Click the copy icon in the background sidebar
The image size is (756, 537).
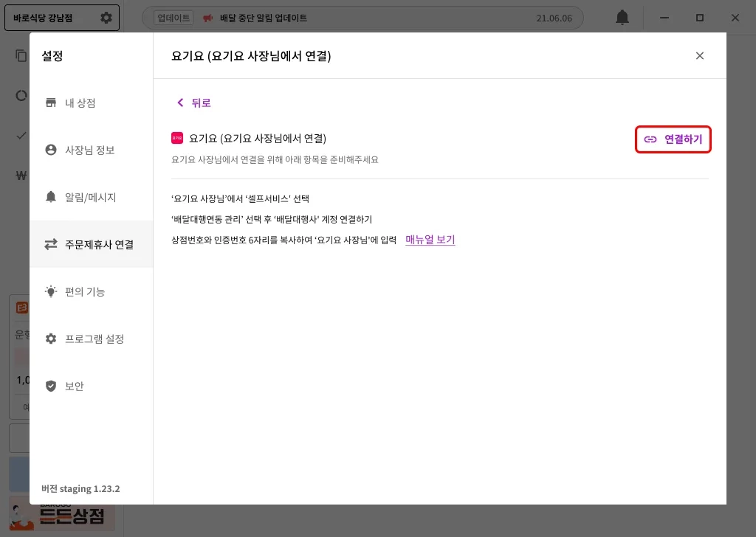click(x=21, y=56)
